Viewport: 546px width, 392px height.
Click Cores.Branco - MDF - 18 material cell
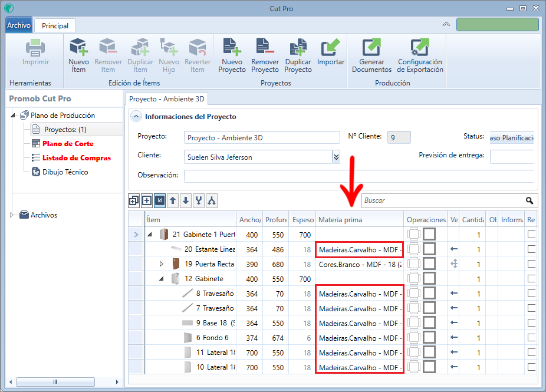359,264
